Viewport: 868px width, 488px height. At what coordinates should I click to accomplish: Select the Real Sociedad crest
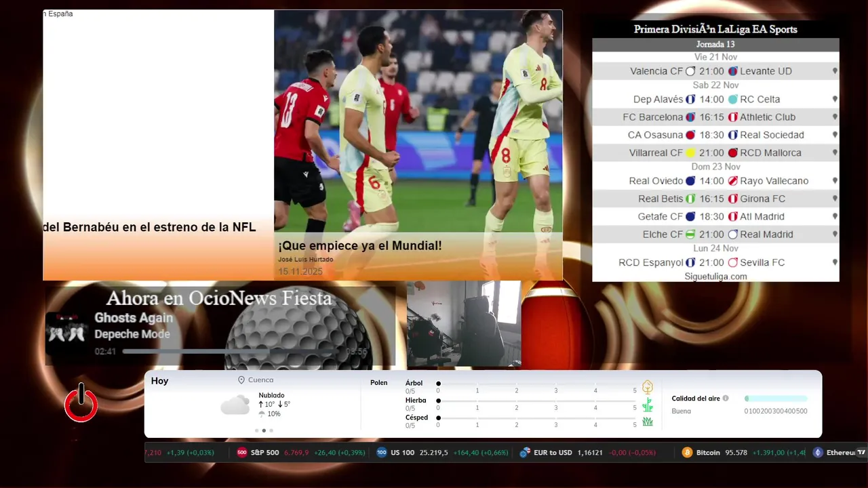coord(732,135)
